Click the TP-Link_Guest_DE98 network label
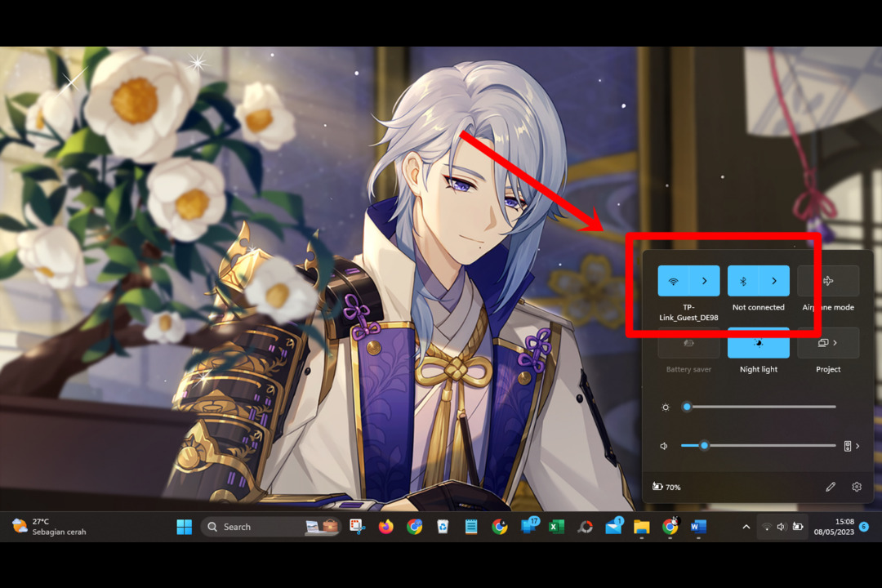 [688, 312]
